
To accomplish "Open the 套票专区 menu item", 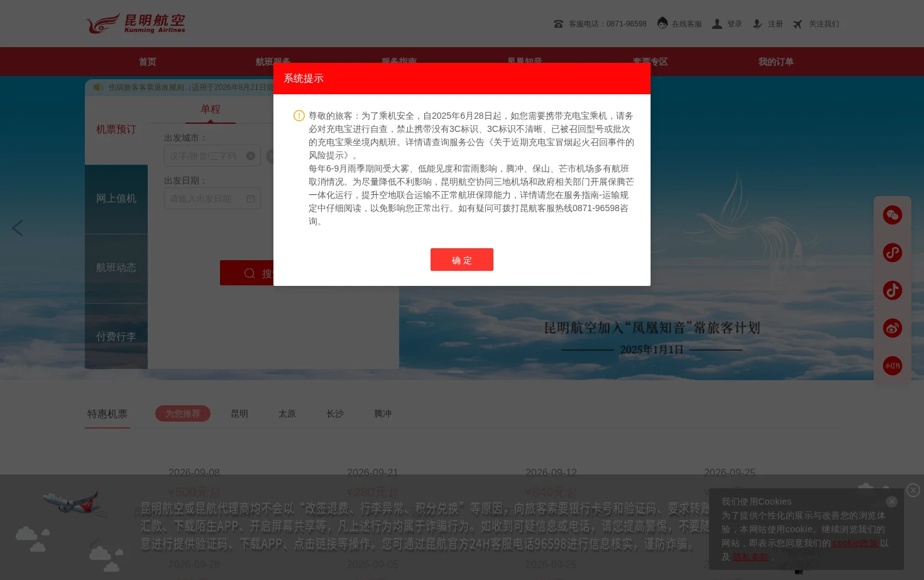I will pyautogui.click(x=650, y=62).
